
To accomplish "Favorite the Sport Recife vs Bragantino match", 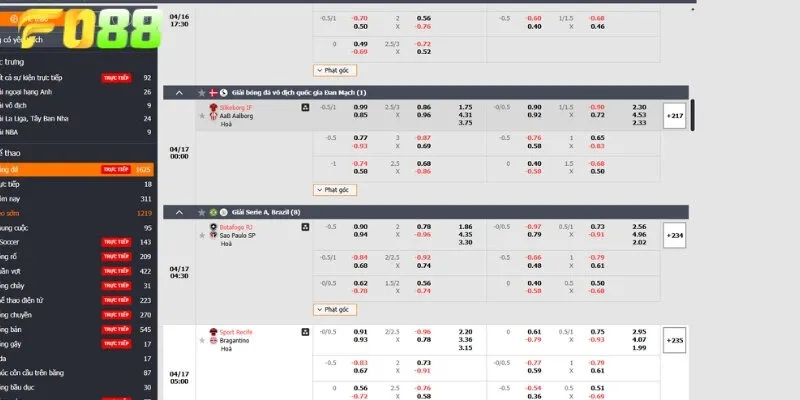I will (202, 340).
